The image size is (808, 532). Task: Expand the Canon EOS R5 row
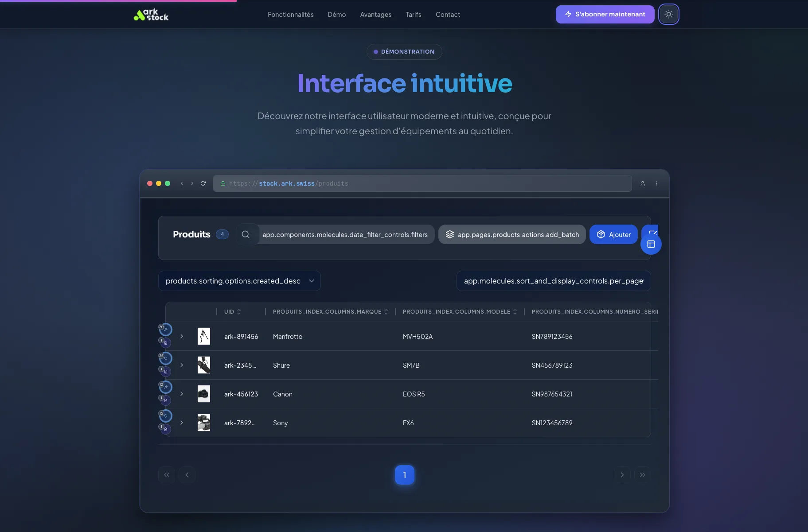(182, 394)
